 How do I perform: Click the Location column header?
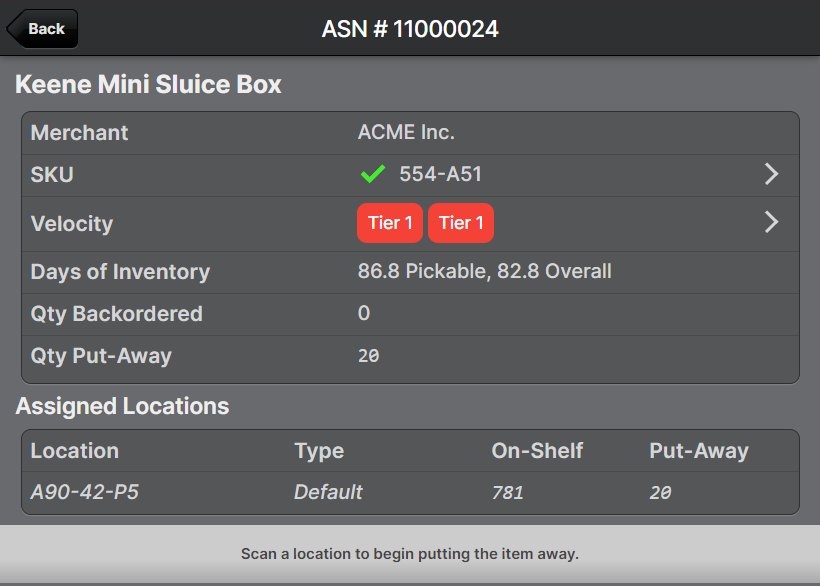click(75, 451)
